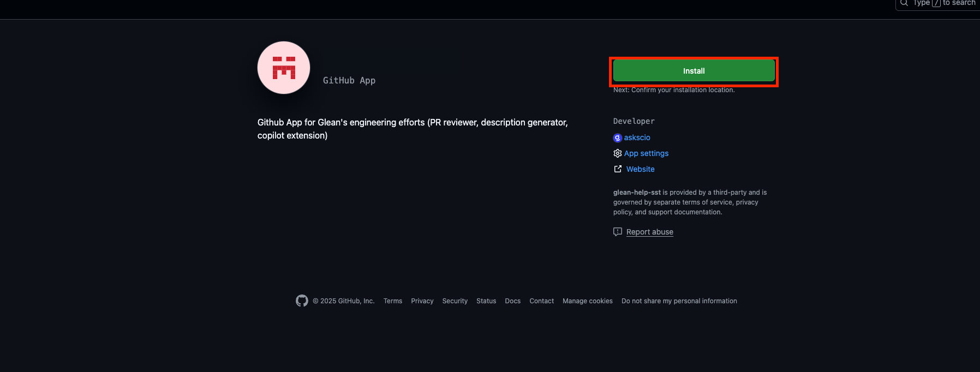The height and width of the screenshot is (372, 980).
Task: Open the Docs footer link
Action: click(x=512, y=301)
